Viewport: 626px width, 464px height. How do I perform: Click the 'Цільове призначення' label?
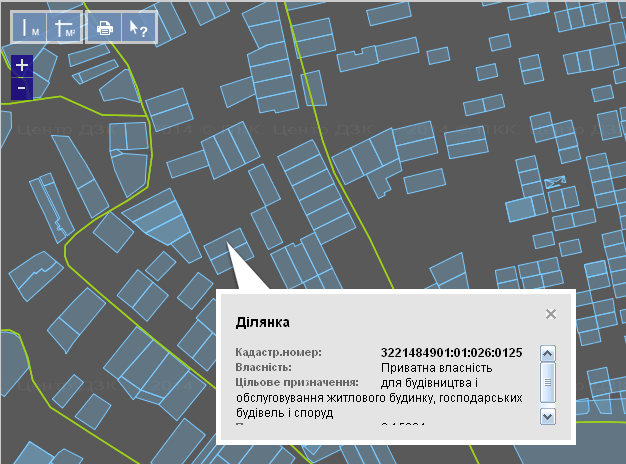pyautogui.click(x=296, y=382)
